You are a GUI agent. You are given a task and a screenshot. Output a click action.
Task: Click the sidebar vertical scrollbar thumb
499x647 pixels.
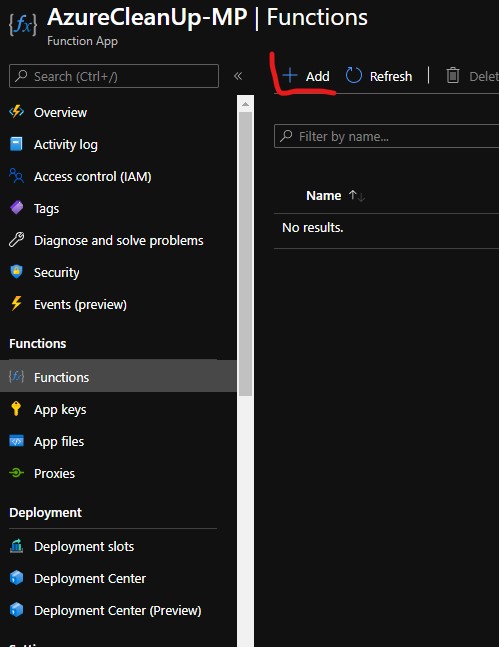click(x=245, y=254)
